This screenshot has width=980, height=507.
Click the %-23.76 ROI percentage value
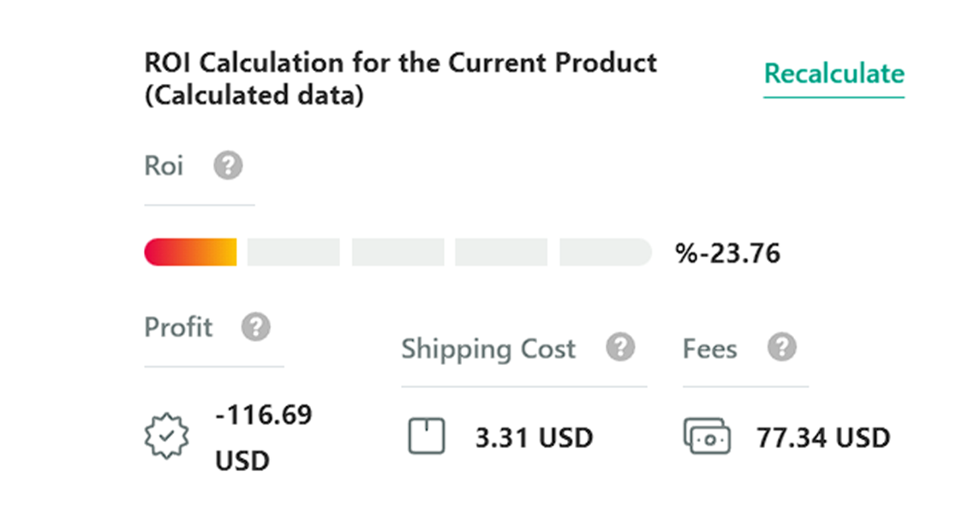click(728, 254)
